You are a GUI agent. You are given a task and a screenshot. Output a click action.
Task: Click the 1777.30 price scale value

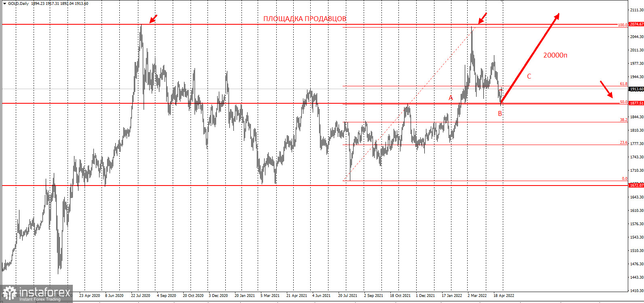[x=637, y=144]
